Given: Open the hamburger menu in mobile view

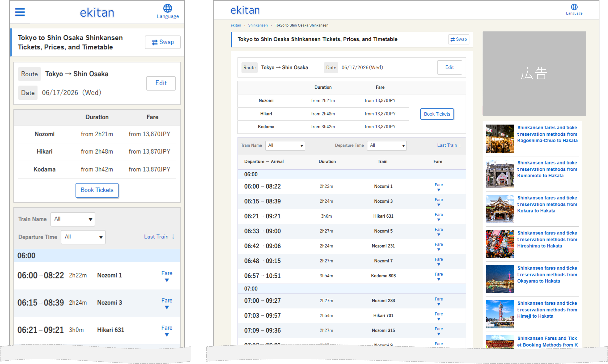Looking at the screenshot, I should [20, 12].
